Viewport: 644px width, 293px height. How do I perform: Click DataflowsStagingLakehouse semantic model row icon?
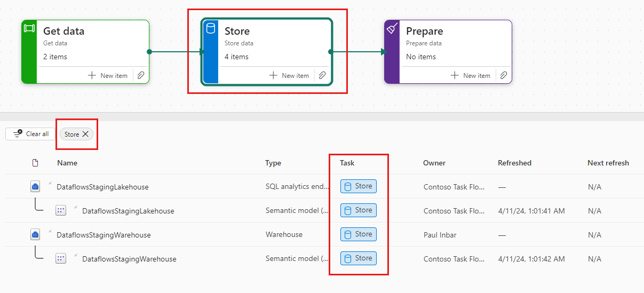coord(61,210)
